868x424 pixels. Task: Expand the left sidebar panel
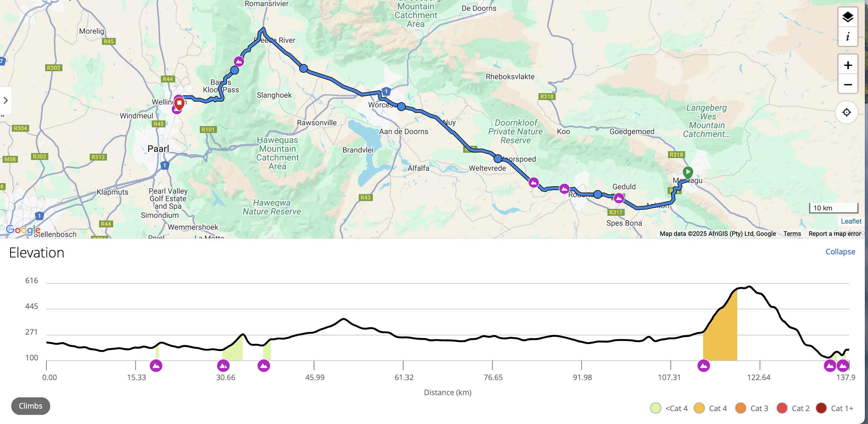coord(6,100)
